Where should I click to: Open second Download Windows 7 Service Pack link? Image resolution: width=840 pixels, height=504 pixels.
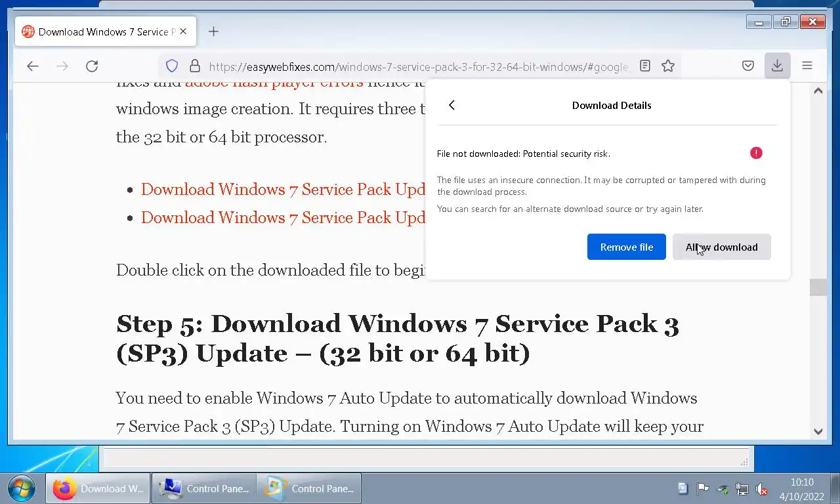click(283, 217)
